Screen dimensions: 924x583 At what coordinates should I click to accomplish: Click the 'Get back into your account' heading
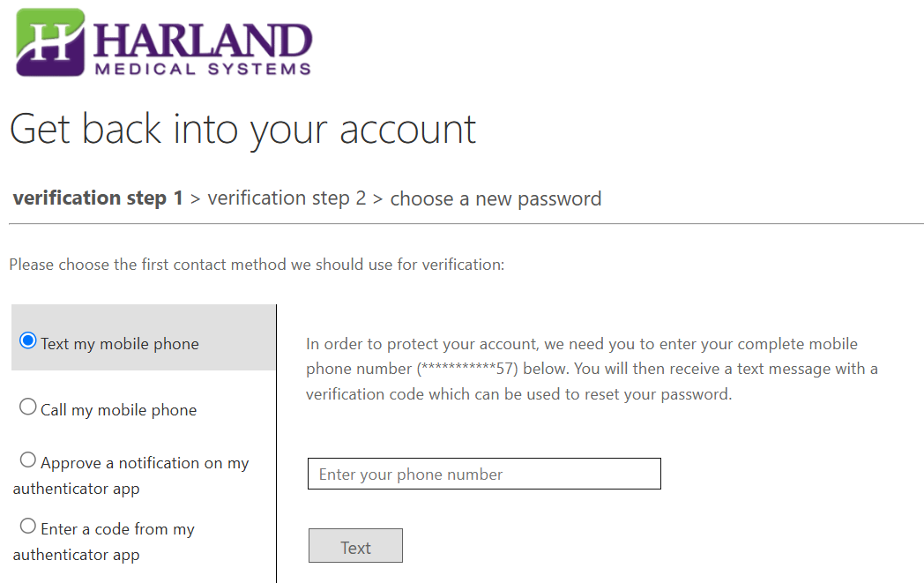[242, 129]
